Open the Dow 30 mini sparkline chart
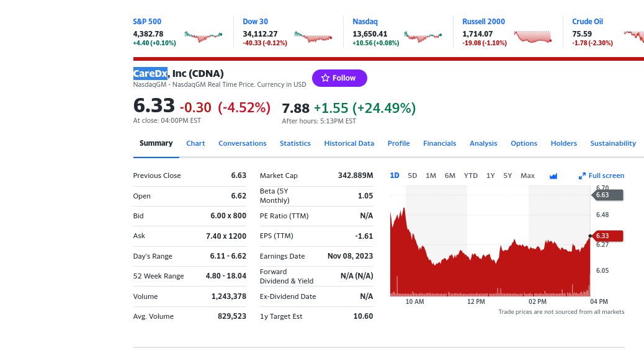644x356 pixels. (313, 37)
